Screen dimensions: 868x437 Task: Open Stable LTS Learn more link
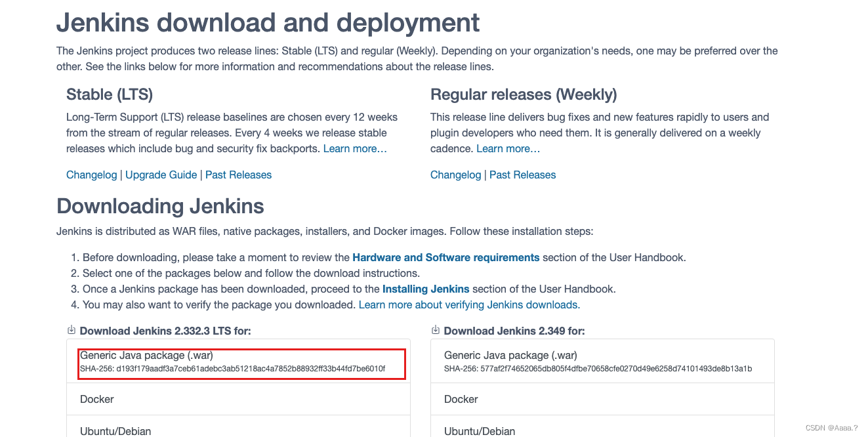355,148
